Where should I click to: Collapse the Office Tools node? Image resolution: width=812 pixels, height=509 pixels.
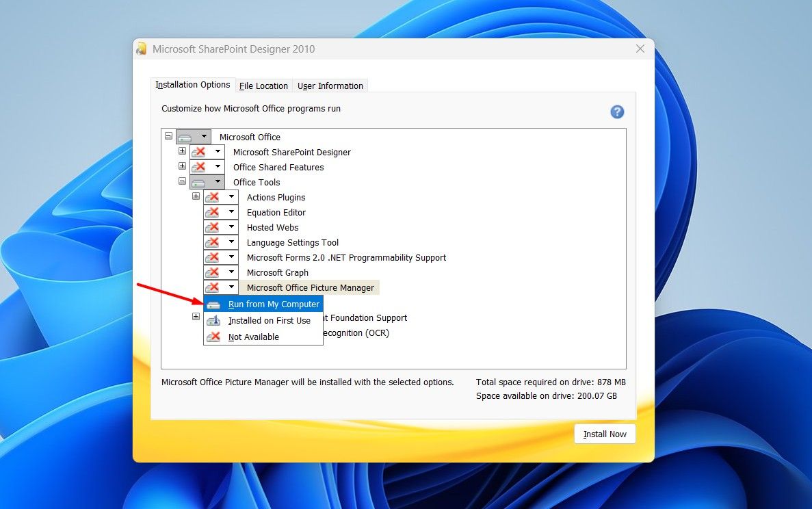(182, 181)
